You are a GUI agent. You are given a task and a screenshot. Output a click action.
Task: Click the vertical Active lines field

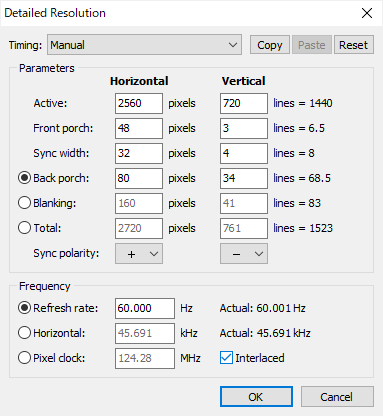pyautogui.click(x=244, y=103)
